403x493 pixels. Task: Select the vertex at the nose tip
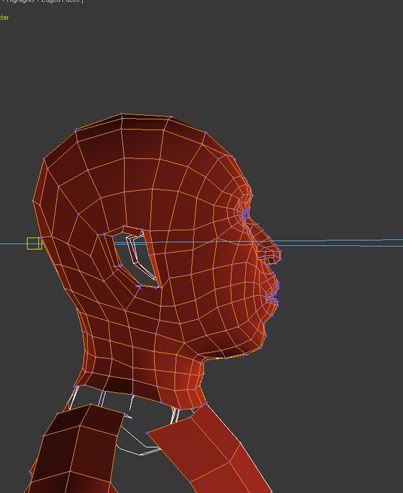279,253
